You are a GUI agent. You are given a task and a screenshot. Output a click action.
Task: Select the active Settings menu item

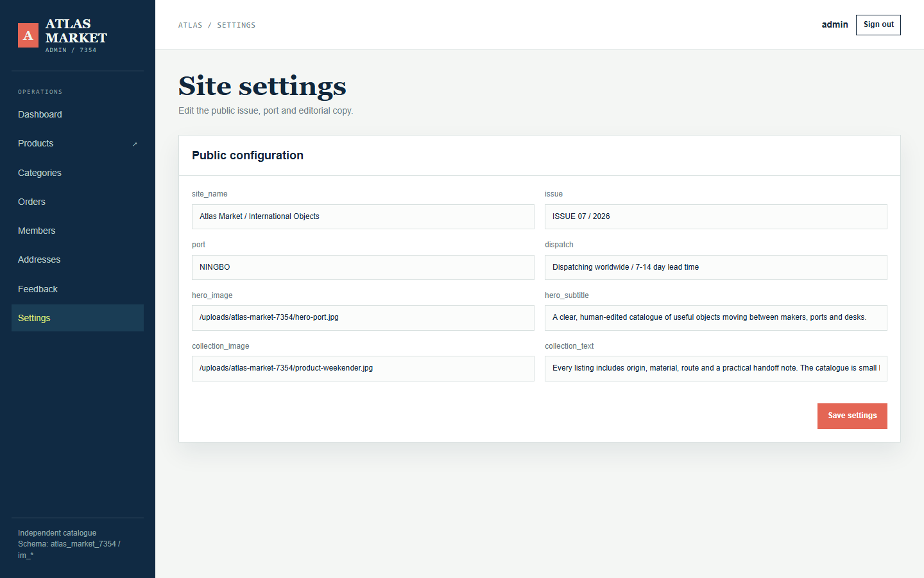pyautogui.click(x=78, y=318)
